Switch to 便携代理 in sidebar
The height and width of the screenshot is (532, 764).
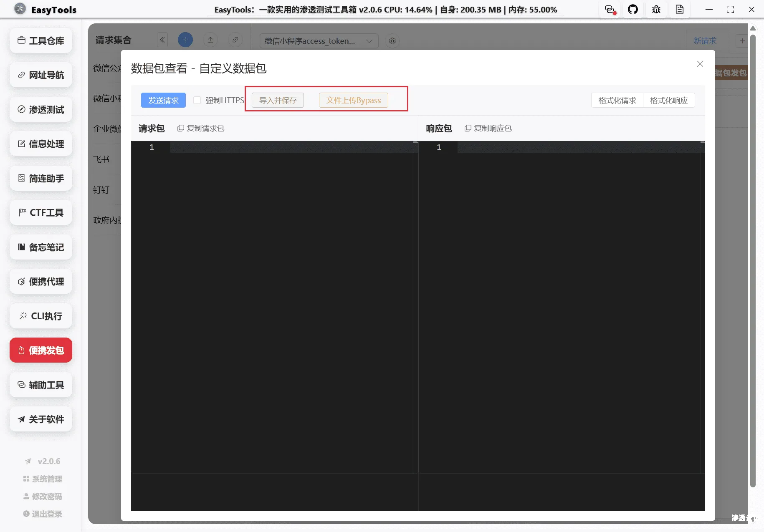[40, 281]
